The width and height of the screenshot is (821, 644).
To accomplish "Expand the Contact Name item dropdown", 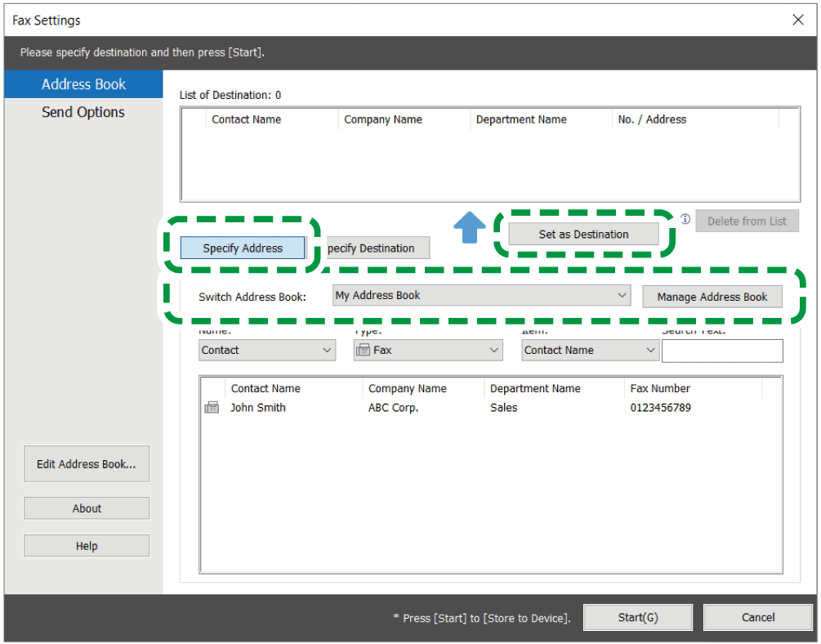I will coord(590,351).
